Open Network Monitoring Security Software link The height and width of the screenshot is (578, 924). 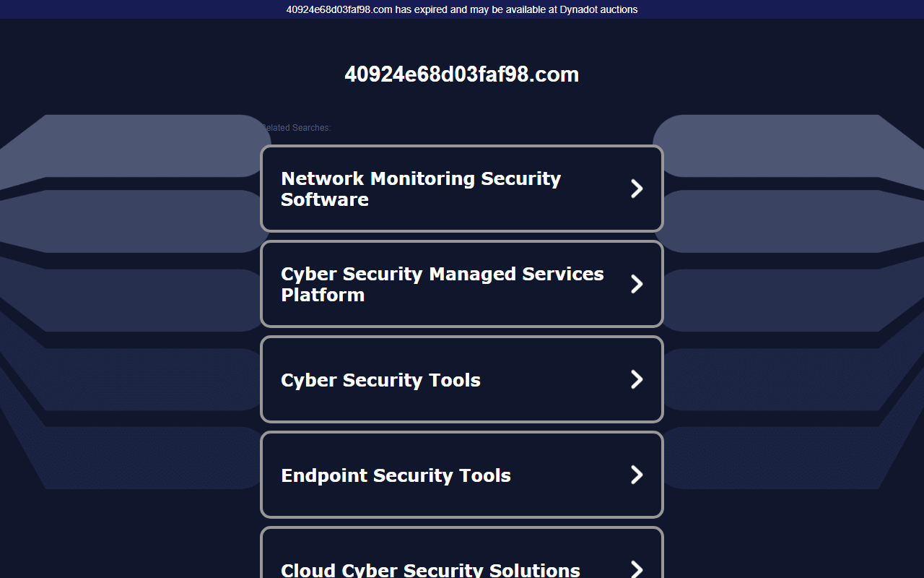[461, 189]
